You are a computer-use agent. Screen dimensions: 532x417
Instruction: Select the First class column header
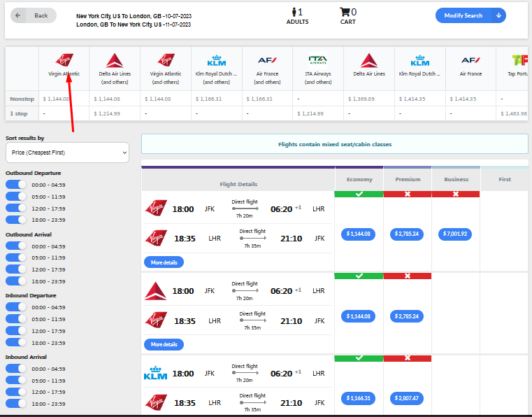point(505,179)
